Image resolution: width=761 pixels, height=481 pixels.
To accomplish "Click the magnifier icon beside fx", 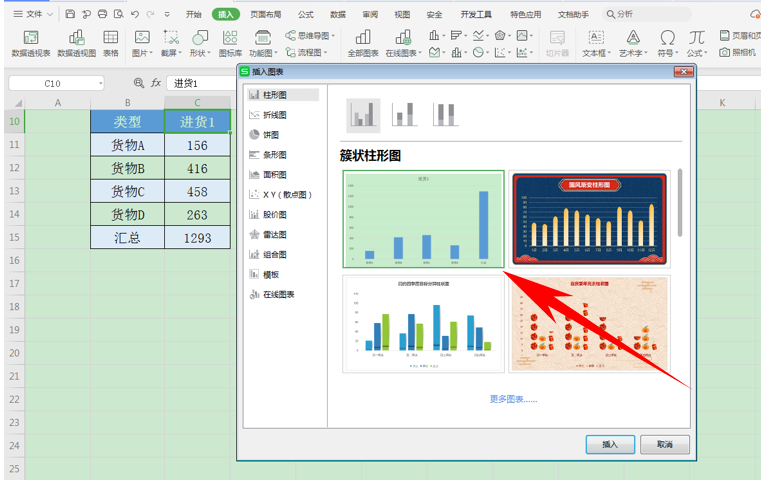I will click(x=139, y=83).
